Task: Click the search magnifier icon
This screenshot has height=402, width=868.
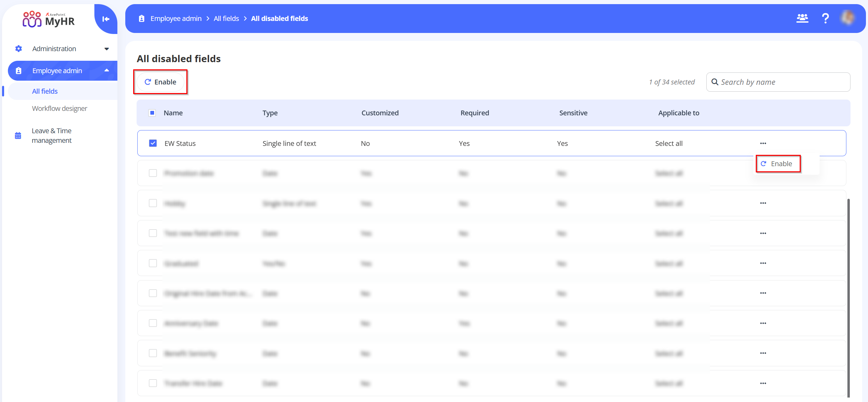Action: pos(715,82)
